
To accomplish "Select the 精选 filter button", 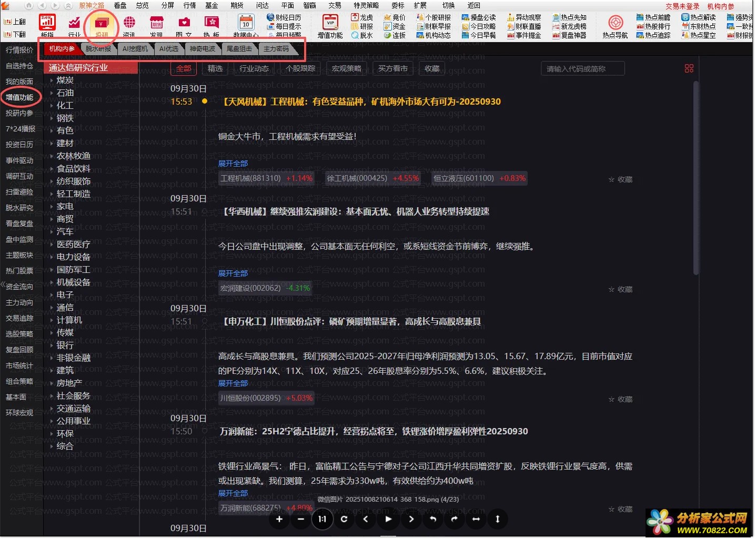I will (215, 68).
